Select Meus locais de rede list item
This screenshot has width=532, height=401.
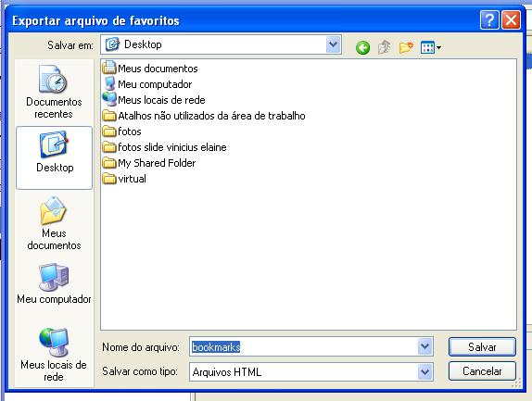(x=154, y=100)
